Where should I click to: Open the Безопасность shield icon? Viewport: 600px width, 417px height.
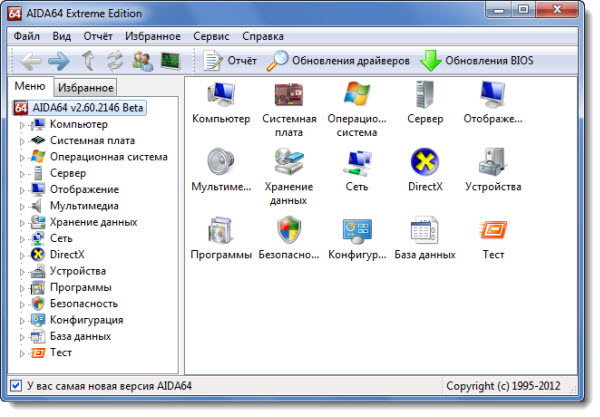tap(288, 231)
